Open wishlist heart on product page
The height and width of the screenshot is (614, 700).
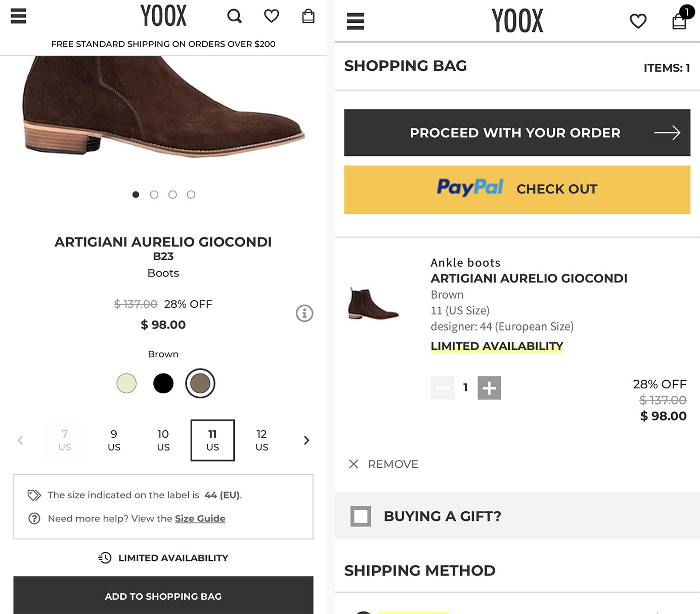[x=272, y=16]
